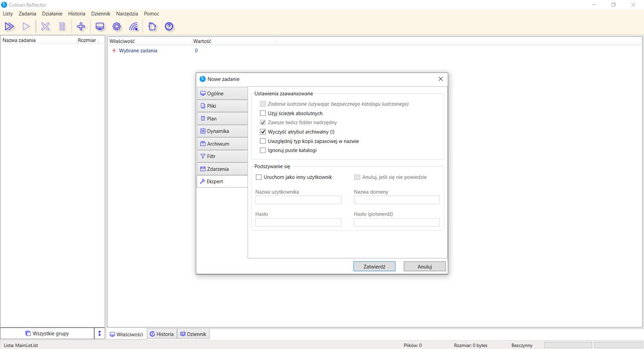This screenshot has height=349, width=644.
Task: Click the Hasło input field
Action: pos(298,222)
